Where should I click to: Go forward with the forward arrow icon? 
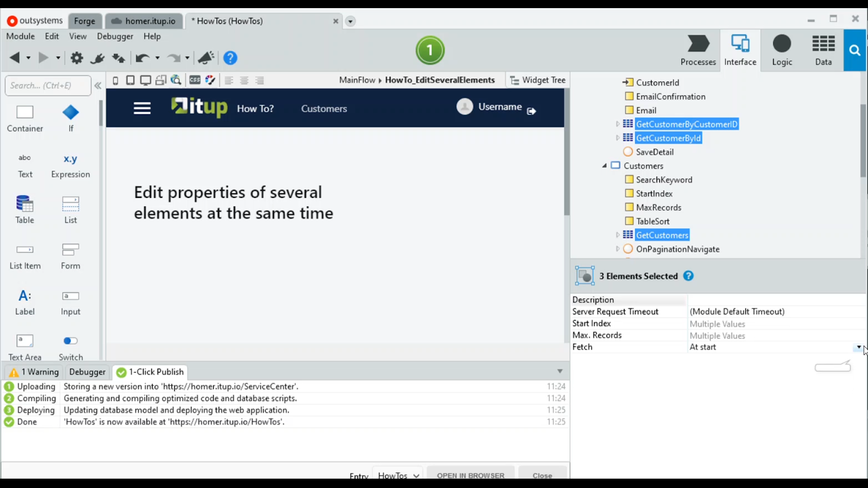point(43,57)
